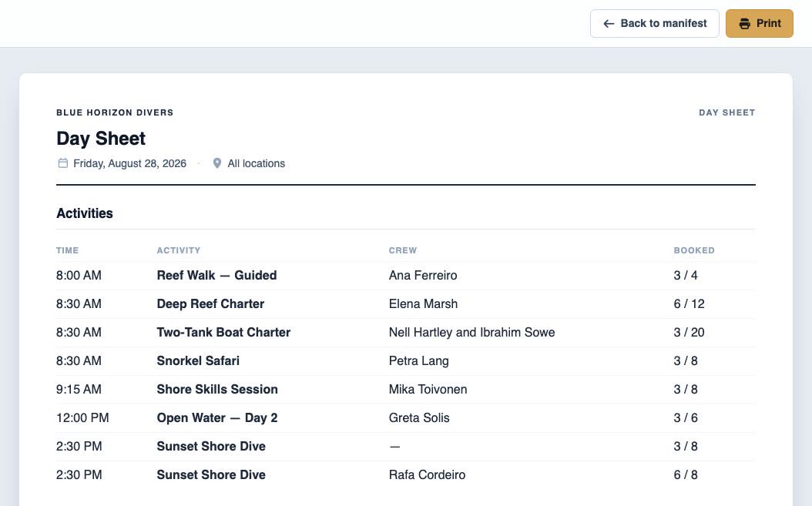Select Reef Walk — Guided activity
The width and height of the screenshot is (812, 506).
click(217, 275)
